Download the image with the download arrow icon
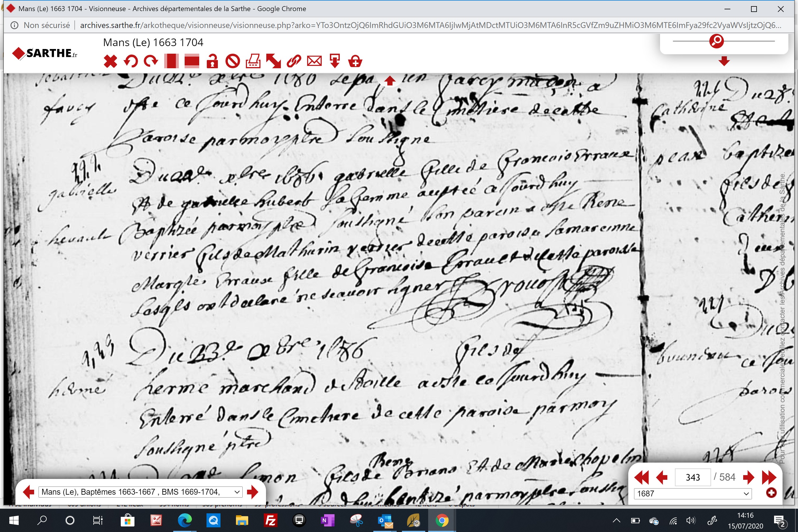This screenshot has height=532, width=798. pyautogui.click(x=335, y=62)
